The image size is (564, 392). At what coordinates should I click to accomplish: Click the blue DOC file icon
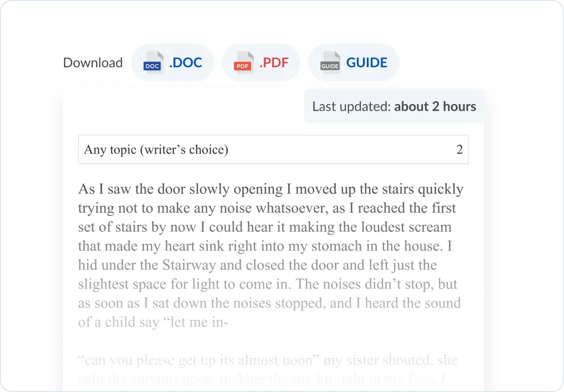154,63
